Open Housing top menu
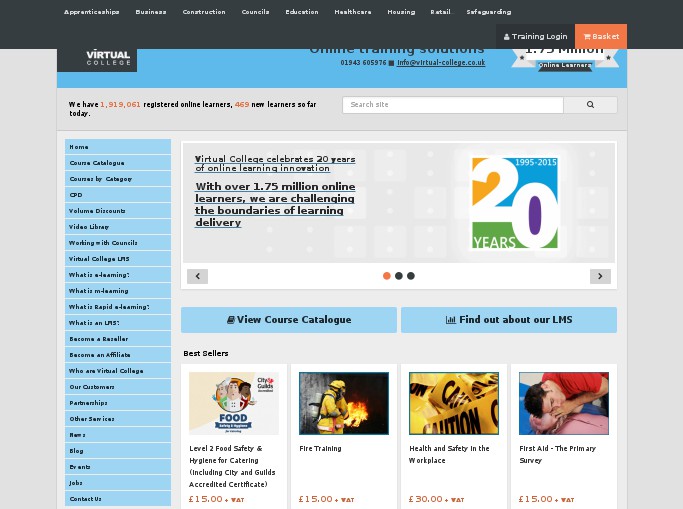 [x=401, y=12]
